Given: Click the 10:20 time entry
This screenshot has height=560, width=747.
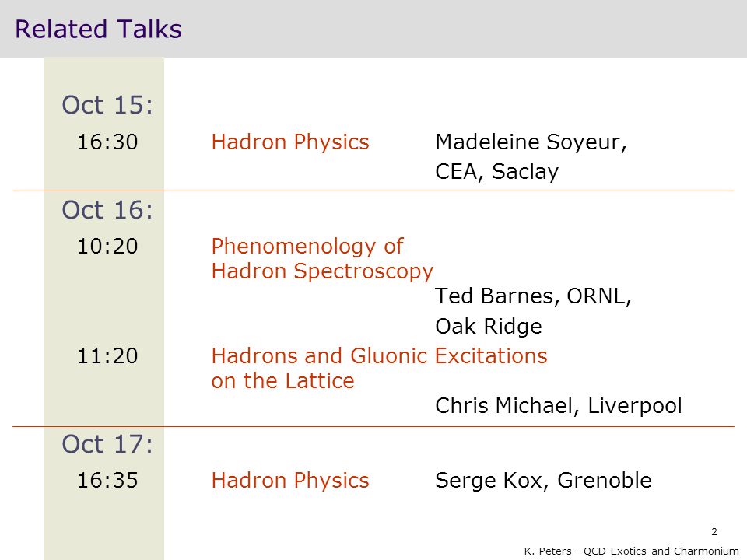Looking at the screenshot, I should [107, 247].
